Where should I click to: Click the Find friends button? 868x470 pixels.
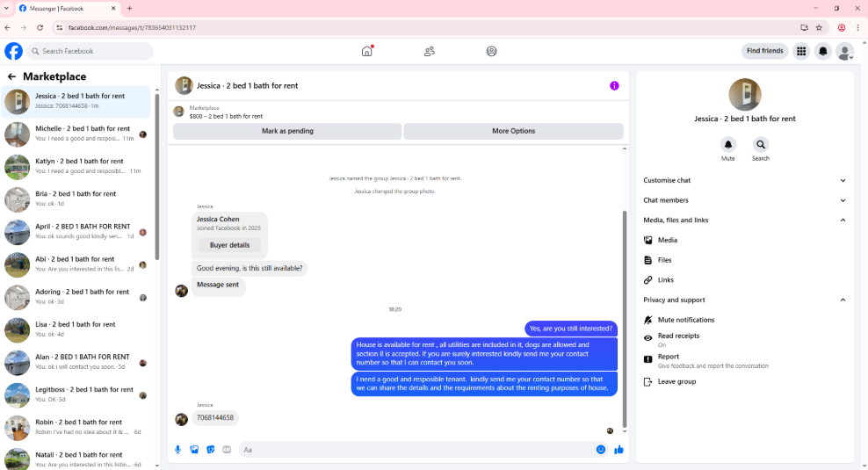[764, 51]
